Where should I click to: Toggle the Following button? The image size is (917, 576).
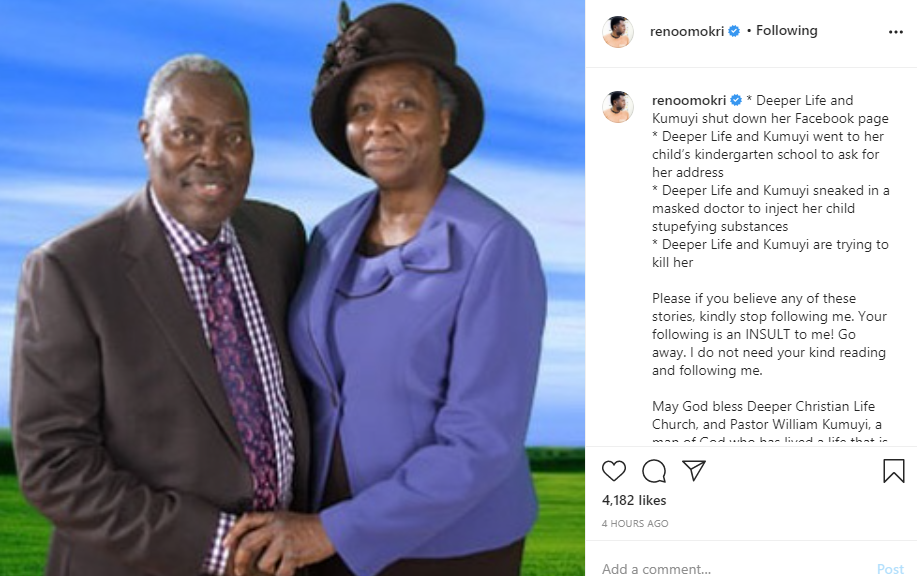[x=787, y=30]
